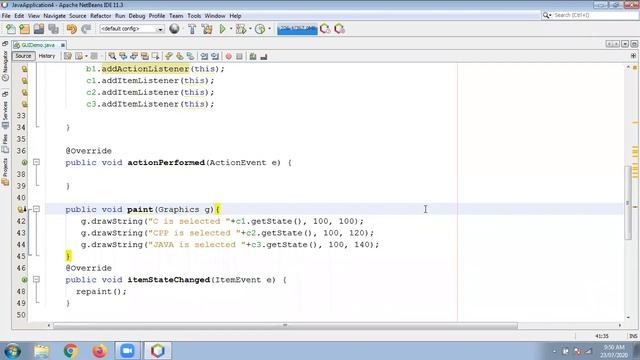Click the Undo arrow icon

click(x=71, y=29)
